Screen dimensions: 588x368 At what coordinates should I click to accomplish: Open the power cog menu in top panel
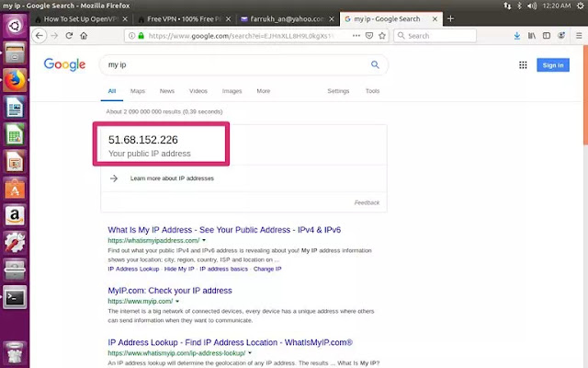click(581, 6)
